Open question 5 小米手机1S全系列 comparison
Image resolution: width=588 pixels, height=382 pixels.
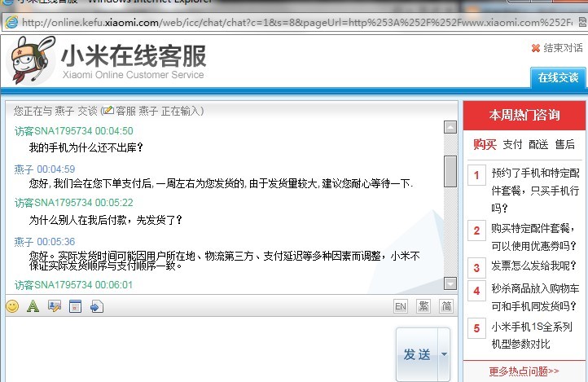click(532, 335)
